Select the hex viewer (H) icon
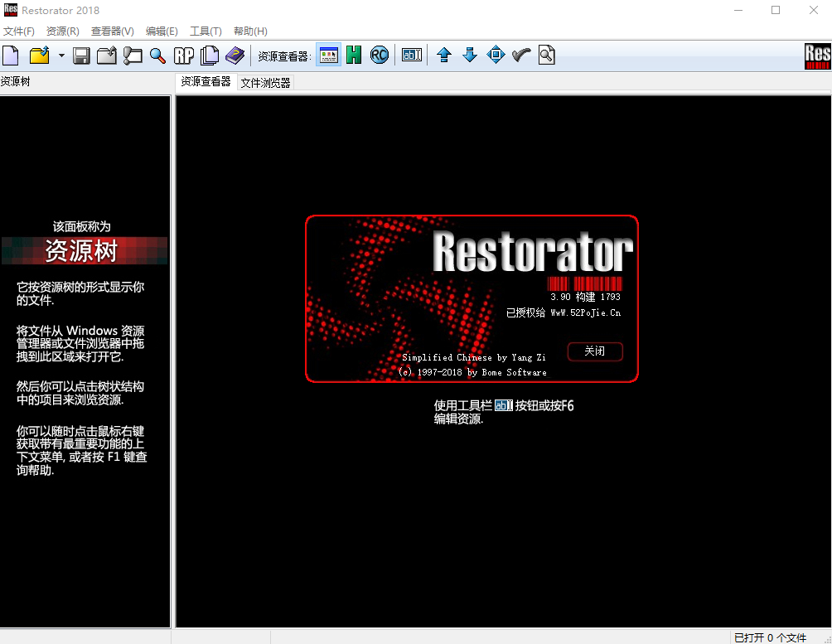Viewport: 832px width, 644px height. pyautogui.click(x=354, y=55)
